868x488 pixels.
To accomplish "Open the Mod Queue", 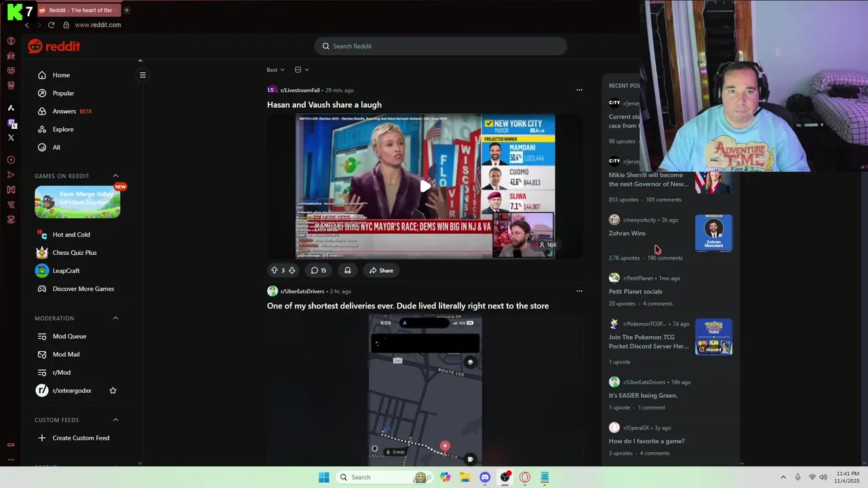I will 69,336.
